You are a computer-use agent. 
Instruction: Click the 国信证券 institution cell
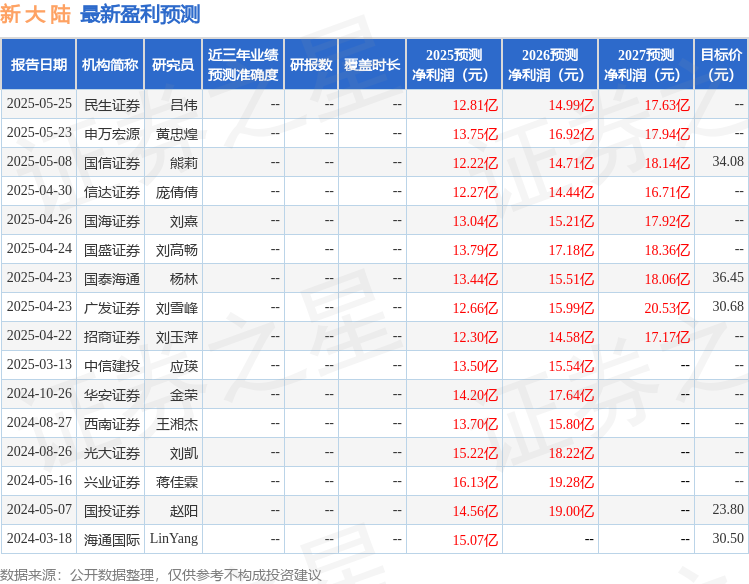[112, 163]
